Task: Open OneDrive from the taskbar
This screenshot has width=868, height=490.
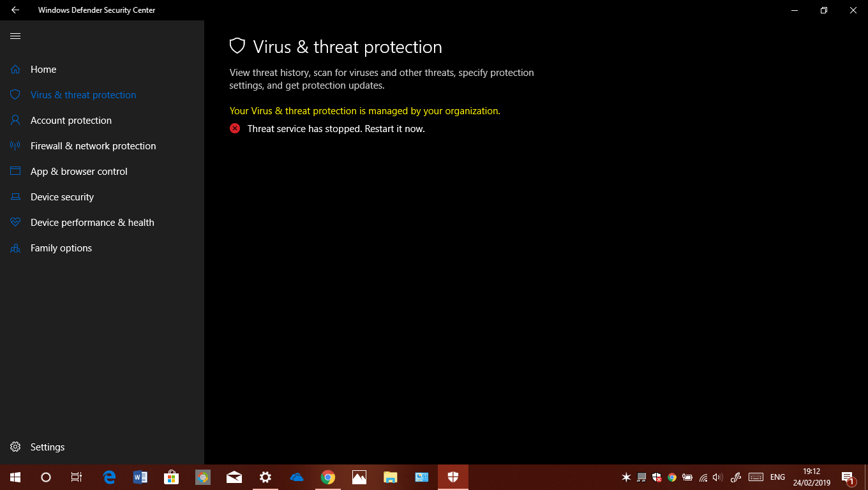Action: coord(297,477)
